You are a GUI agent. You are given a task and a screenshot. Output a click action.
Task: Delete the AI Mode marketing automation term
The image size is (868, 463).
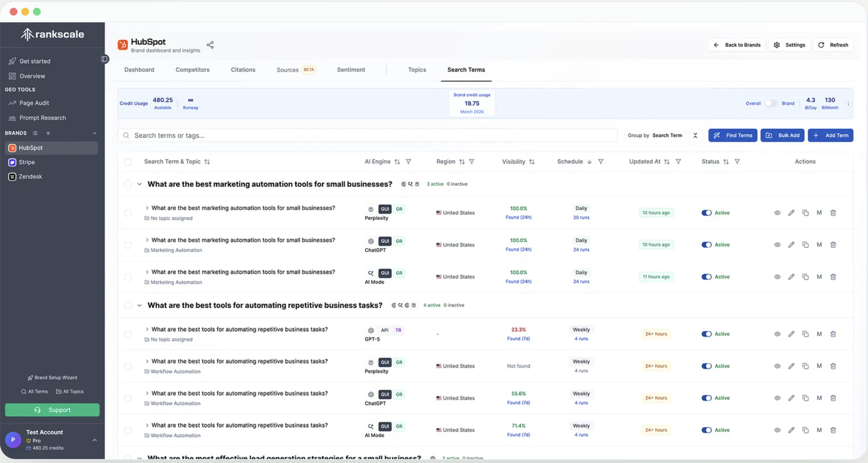coord(833,277)
